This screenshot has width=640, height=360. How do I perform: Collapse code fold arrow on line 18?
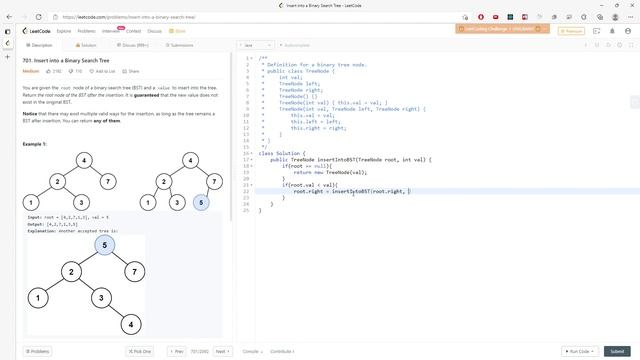click(251, 166)
